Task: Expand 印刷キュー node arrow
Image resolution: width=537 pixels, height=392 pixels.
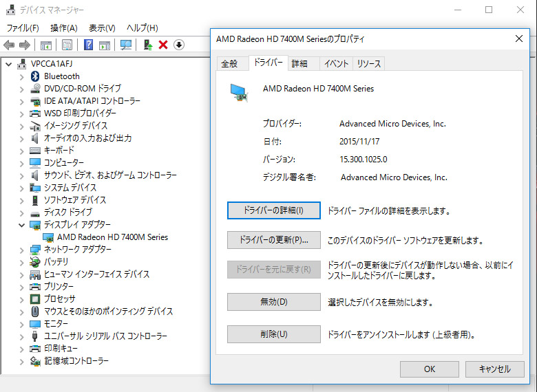Action: pos(21,349)
